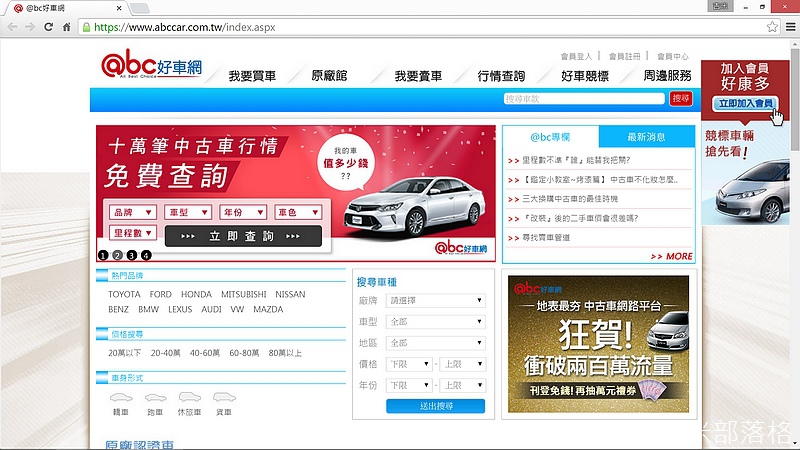The height and width of the screenshot is (450, 800).
Task: Open the 年份 dropdown in banner
Action: (x=243, y=212)
